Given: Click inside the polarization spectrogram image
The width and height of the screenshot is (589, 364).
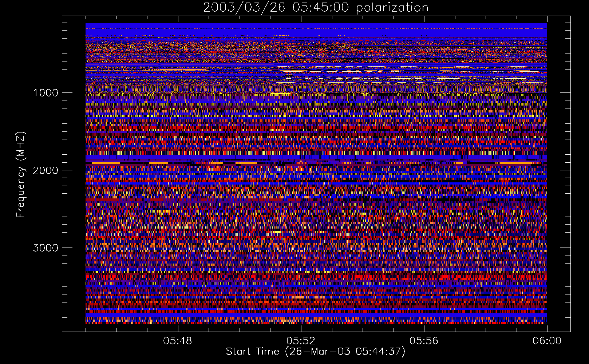Looking at the screenshot, I should (316, 174).
